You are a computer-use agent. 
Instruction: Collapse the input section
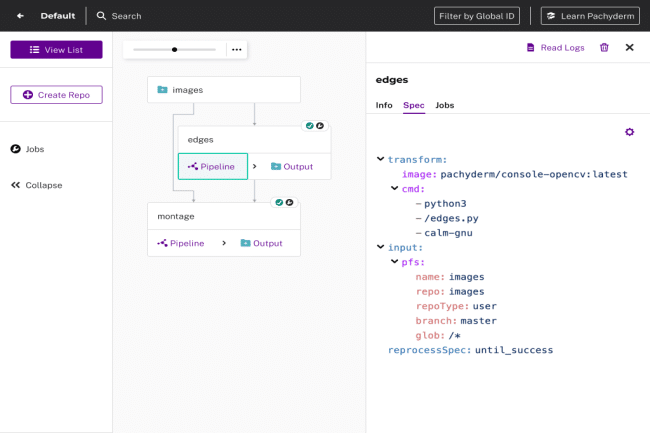(x=381, y=247)
